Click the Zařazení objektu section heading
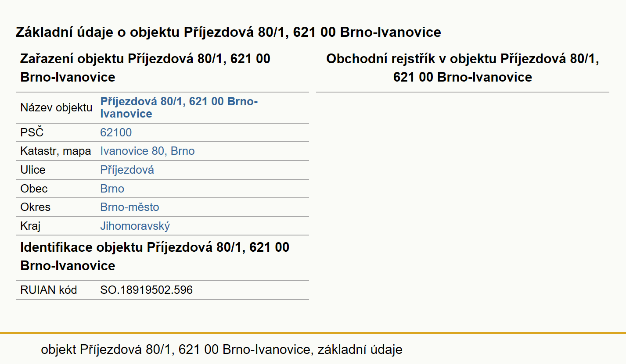The width and height of the screenshot is (626, 364). point(145,68)
